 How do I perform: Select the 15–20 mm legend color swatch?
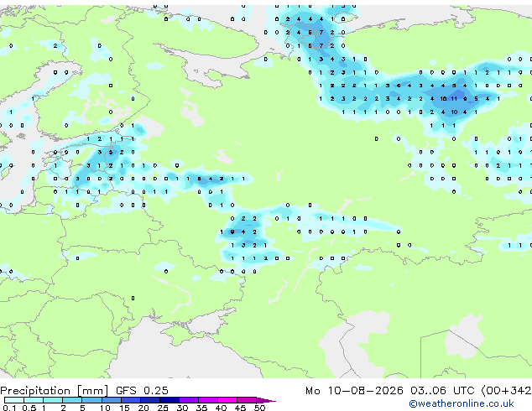point(131,400)
